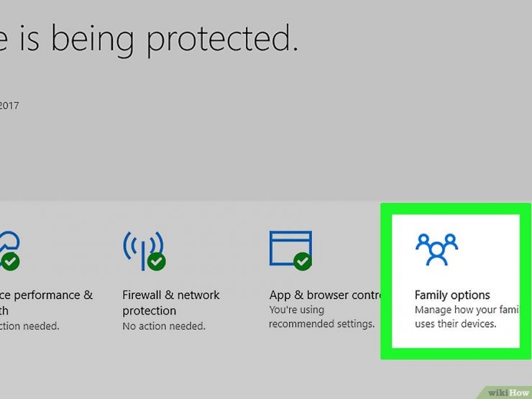Open the Firewall antenna signal icon
The width and height of the screenshot is (532, 399).
[x=144, y=251]
